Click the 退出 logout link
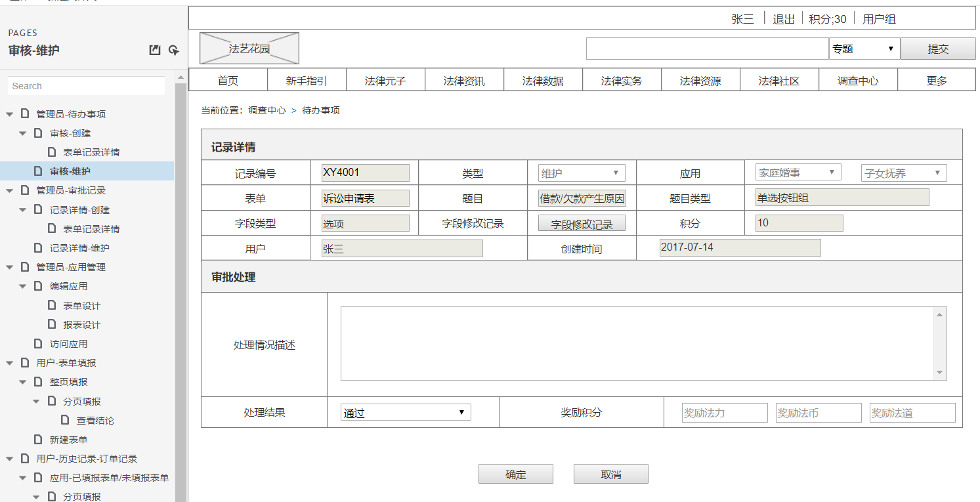Image resolution: width=980 pixels, height=502 pixels. [784, 19]
